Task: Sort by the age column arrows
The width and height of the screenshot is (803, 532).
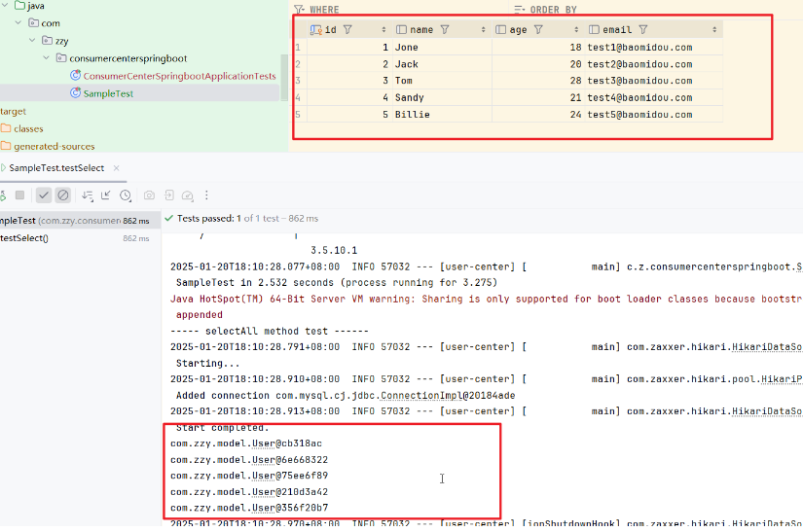Action: click(576, 30)
